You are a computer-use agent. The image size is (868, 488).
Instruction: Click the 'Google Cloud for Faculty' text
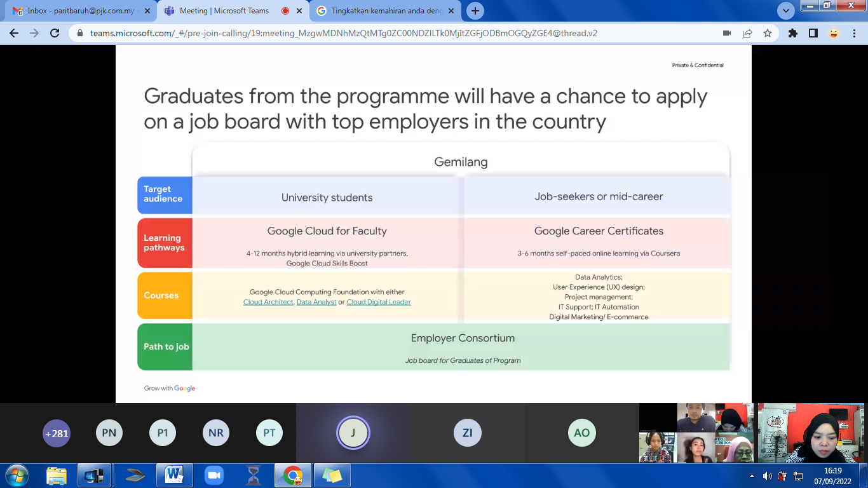pyautogui.click(x=327, y=231)
